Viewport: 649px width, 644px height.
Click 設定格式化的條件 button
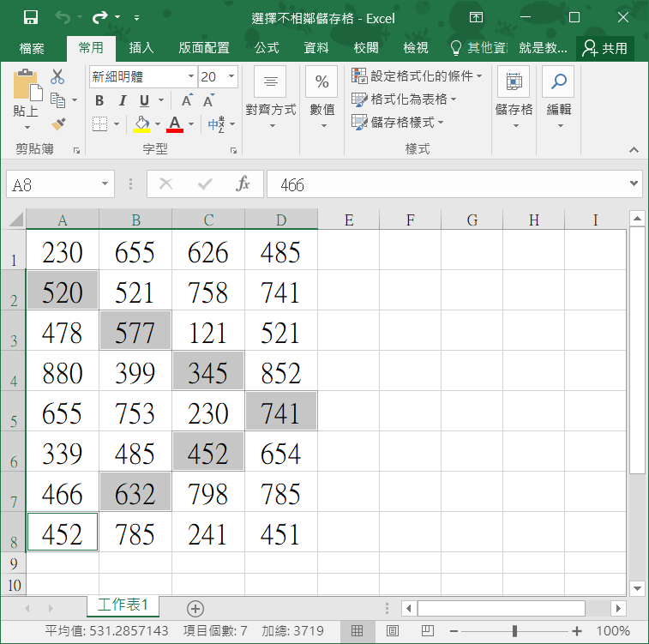click(x=418, y=76)
